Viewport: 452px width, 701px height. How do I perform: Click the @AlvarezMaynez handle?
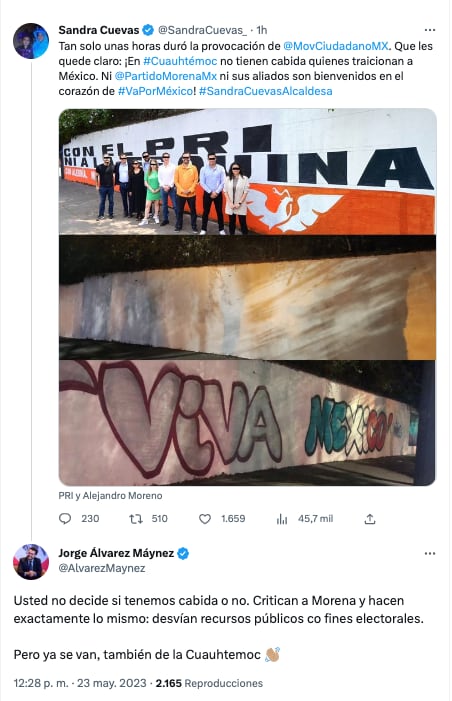pos(102,568)
